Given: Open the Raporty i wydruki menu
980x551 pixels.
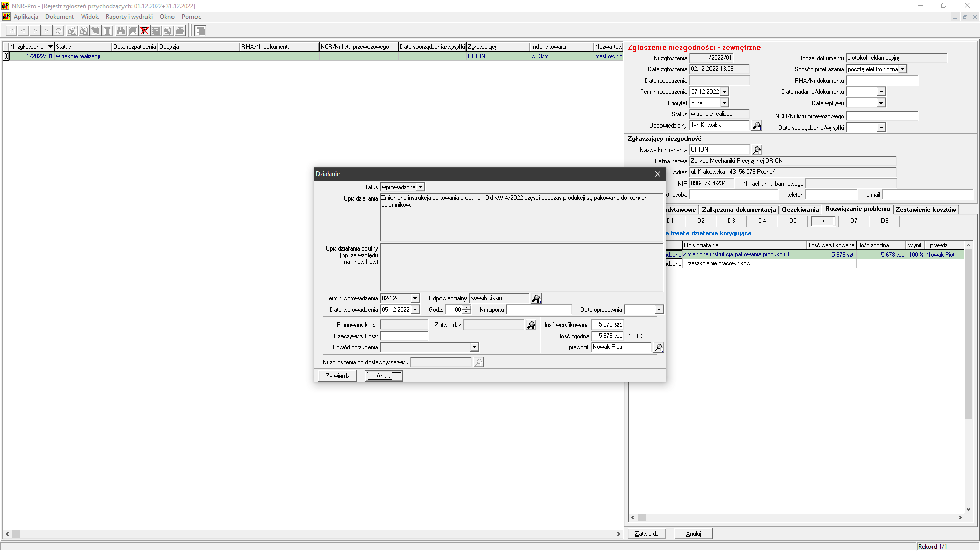Looking at the screenshot, I should click(129, 17).
